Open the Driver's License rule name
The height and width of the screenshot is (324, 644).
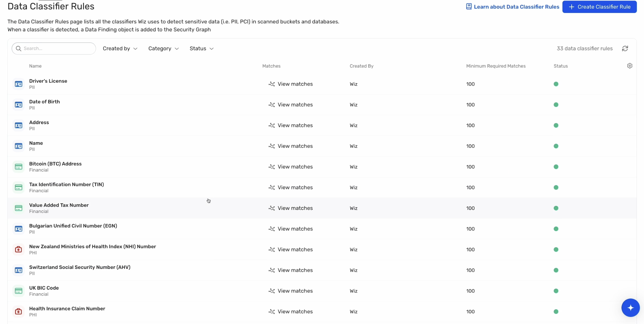click(x=48, y=81)
